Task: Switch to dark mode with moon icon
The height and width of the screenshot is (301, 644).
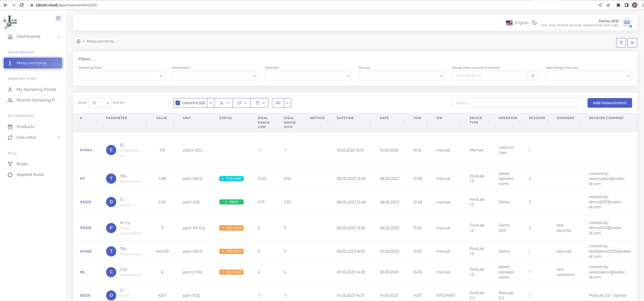Action: coord(534,23)
